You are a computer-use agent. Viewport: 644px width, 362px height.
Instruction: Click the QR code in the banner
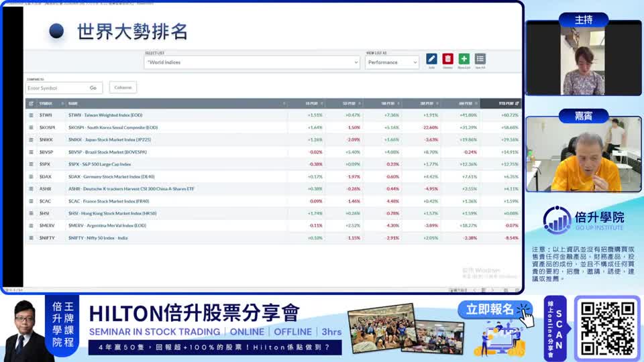608,328
